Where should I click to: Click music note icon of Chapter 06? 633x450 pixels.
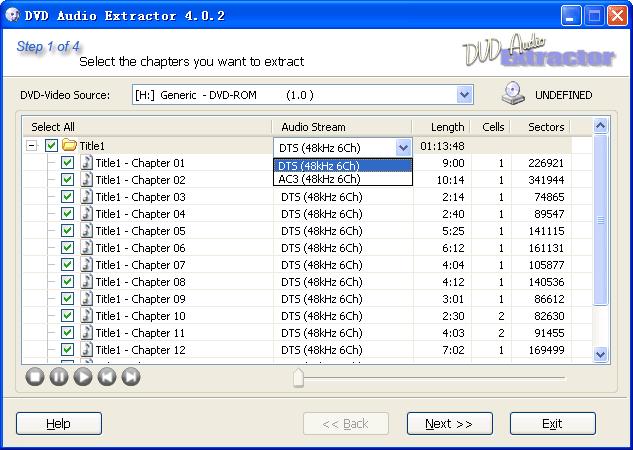coord(86,247)
